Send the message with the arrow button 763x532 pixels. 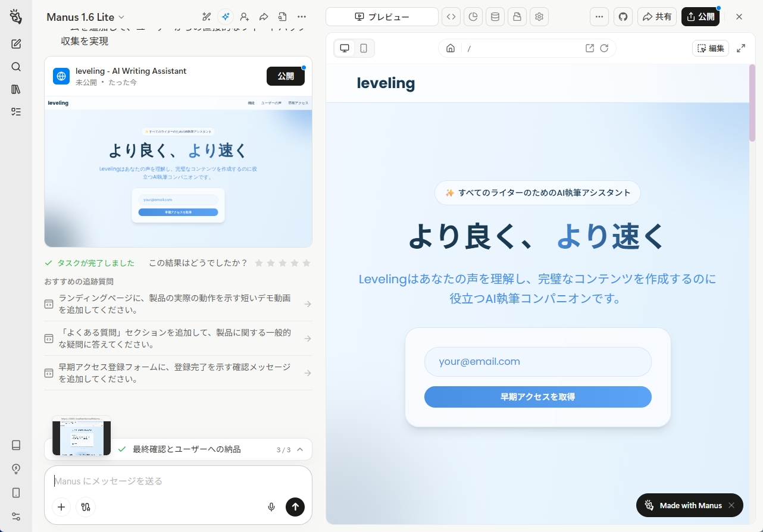[x=295, y=506]
